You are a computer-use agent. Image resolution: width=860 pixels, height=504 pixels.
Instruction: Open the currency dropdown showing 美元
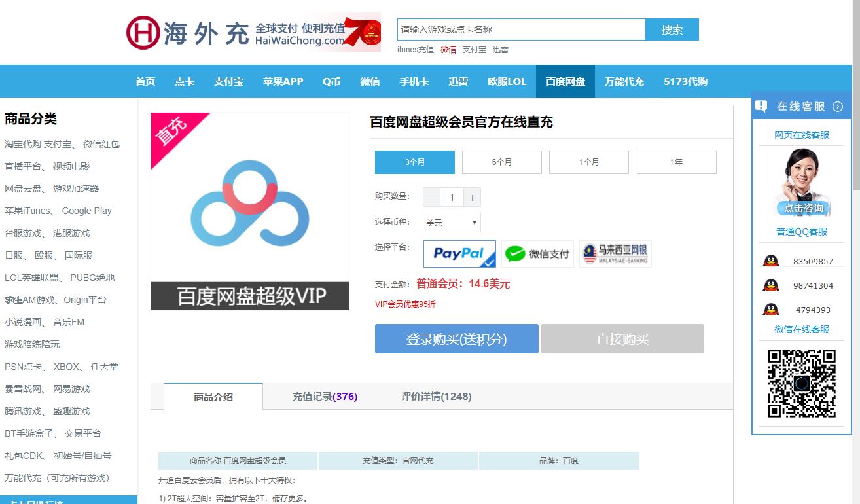452,223
